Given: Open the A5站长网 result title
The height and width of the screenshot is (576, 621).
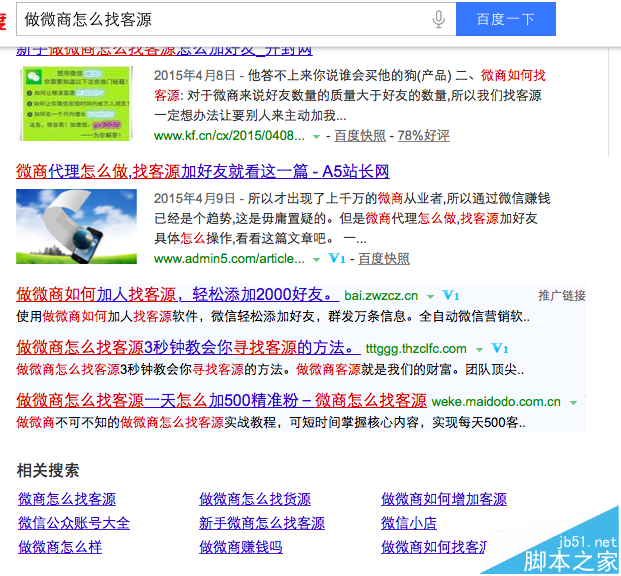Looking at the screenshot, I should pos(202,171).
